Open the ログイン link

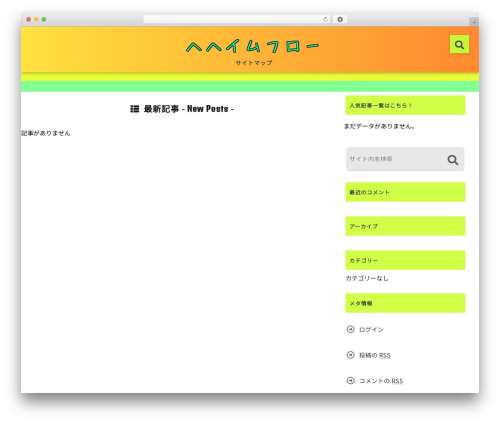click(371, 329)
